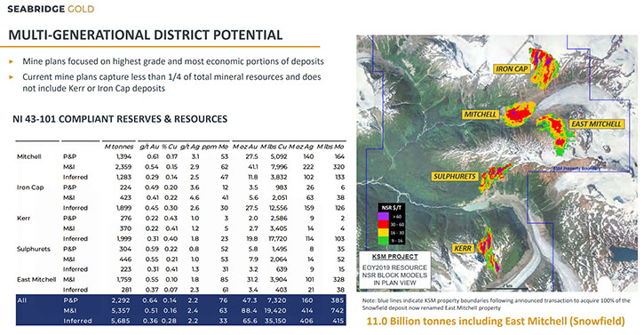Click the yellow NSR legend swatch
The image size is (644, 335).
(x=383, y=233)
